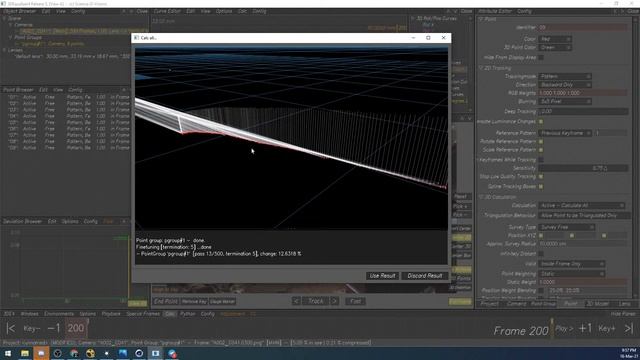Toggle Stop Low Quality Tracking checkbox
Viewport: 640px width, 360px height.
541,177
